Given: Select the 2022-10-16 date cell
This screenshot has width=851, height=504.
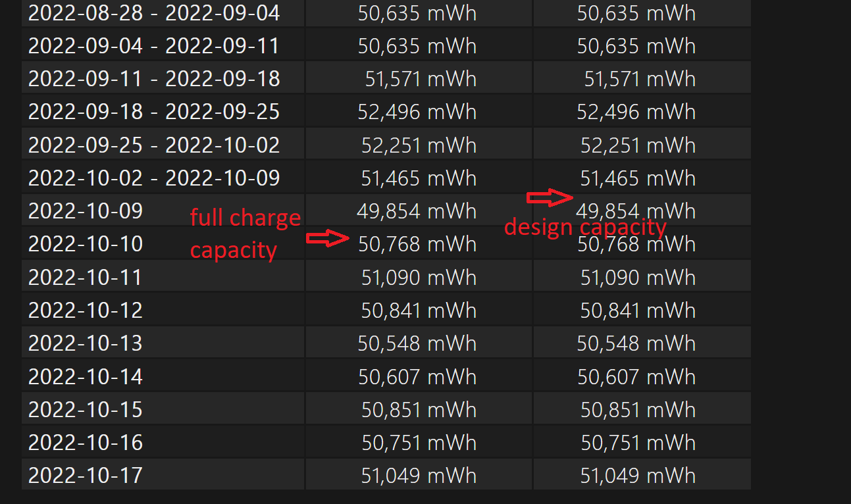Looking at the screenshot, I should point(163,442).
